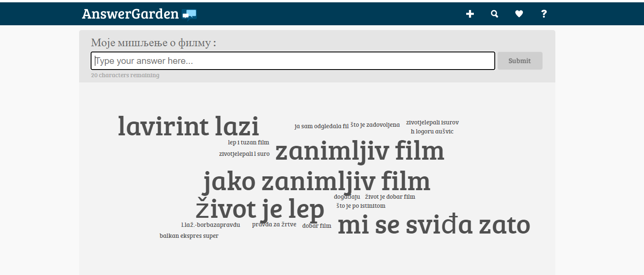Choose the 'jako zanimljiv film' answer
Viewport: 644px width, 275px height.
[x=317, y=182]
